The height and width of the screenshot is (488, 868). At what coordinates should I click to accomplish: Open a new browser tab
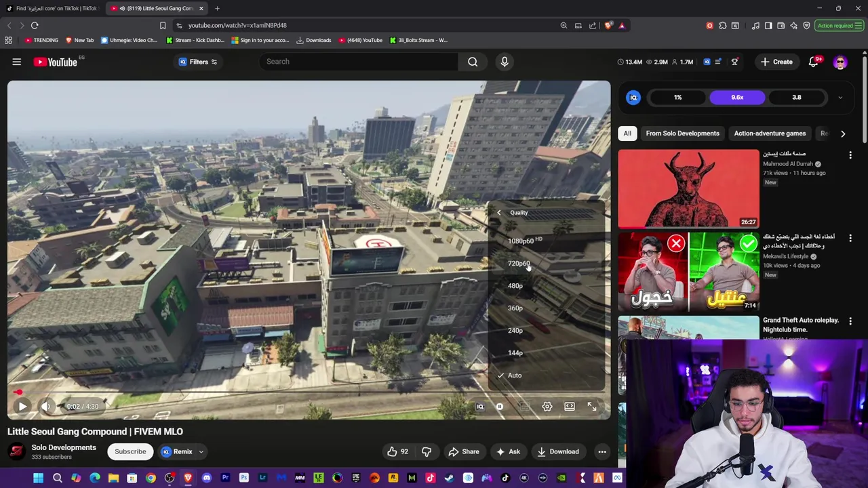217,8
